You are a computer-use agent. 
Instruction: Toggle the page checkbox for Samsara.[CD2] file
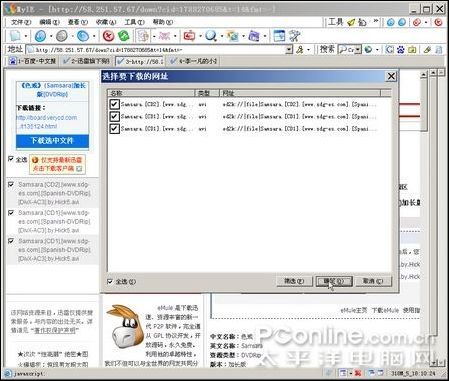click(11, 184)
